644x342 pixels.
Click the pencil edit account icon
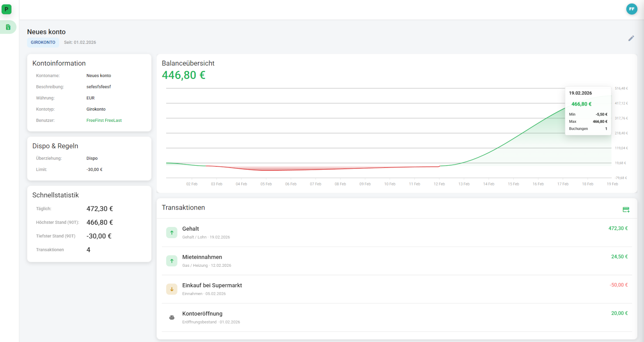pos(631,38)
